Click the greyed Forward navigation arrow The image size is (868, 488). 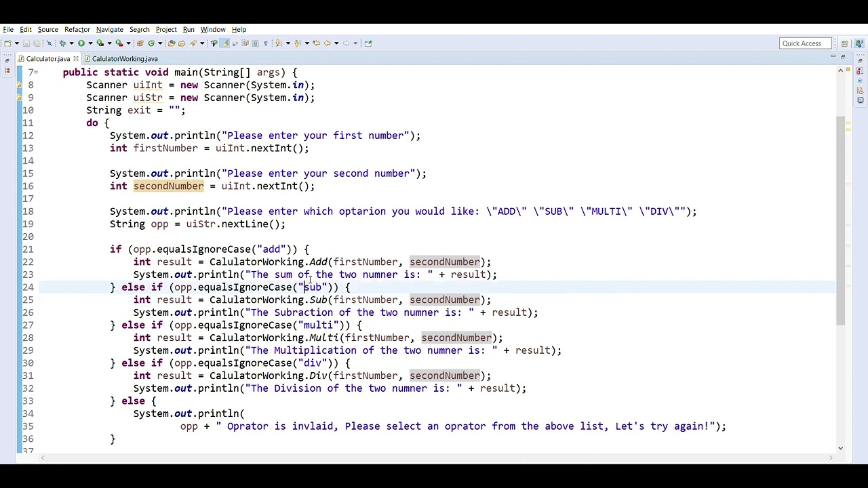[x=346, y=43]
